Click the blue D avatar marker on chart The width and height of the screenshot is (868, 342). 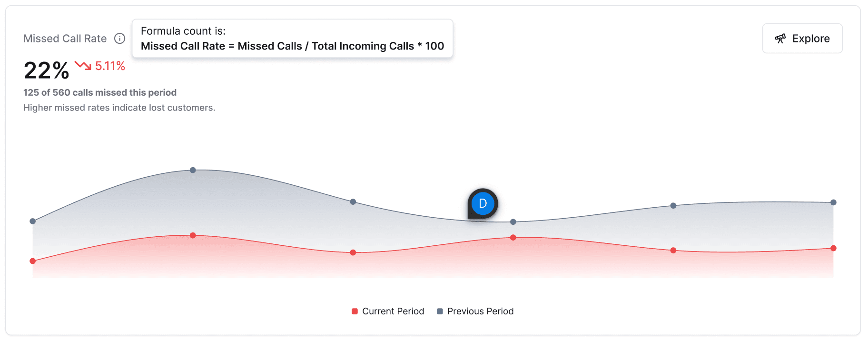coord(483,203)
